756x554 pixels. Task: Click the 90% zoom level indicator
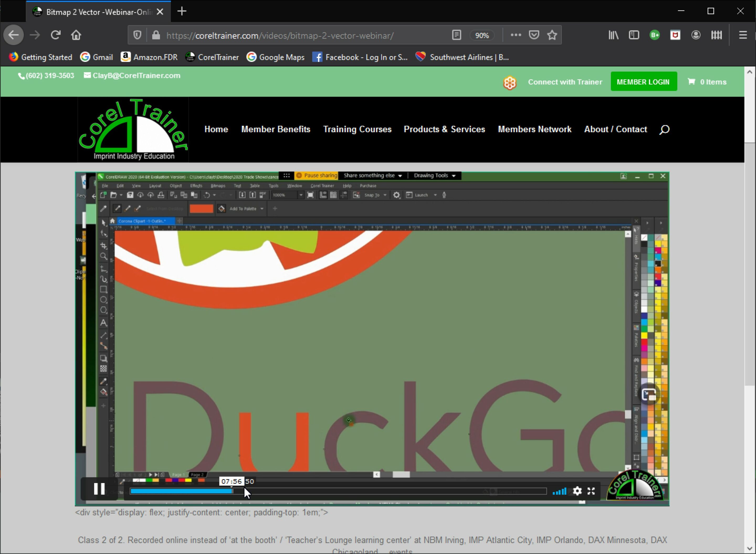coord(482,35)
